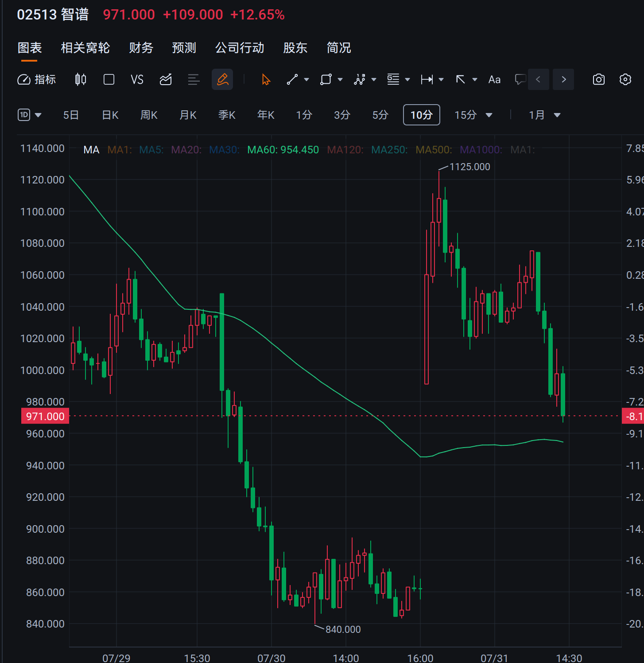Click the 1125.000 high price marker

[470, 167]
